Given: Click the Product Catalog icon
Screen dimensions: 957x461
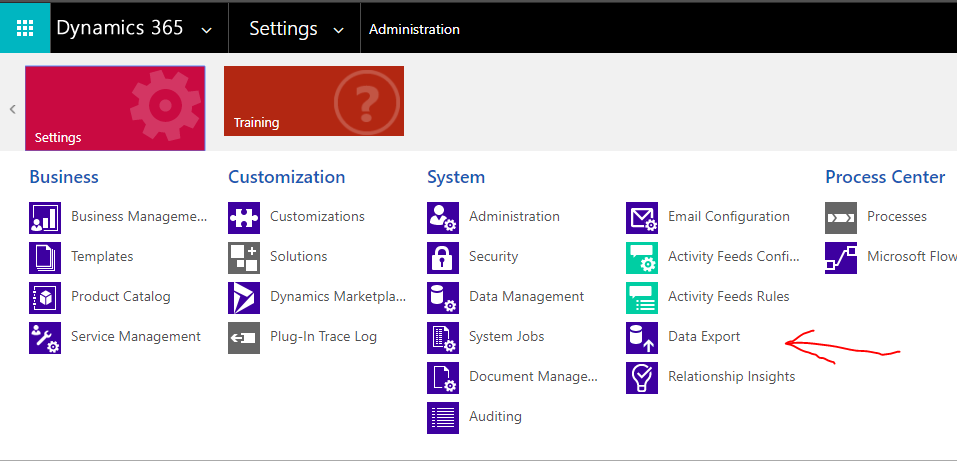Looking at the screenshot, I should coord(45,297).
